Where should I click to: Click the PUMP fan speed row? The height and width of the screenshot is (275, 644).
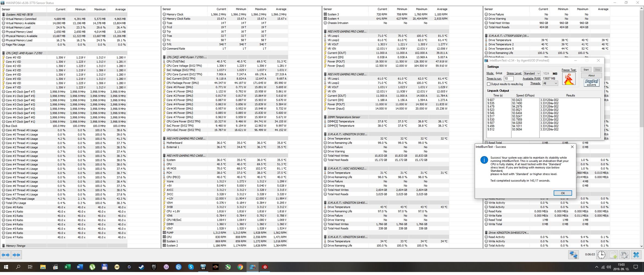pos(225,233)
